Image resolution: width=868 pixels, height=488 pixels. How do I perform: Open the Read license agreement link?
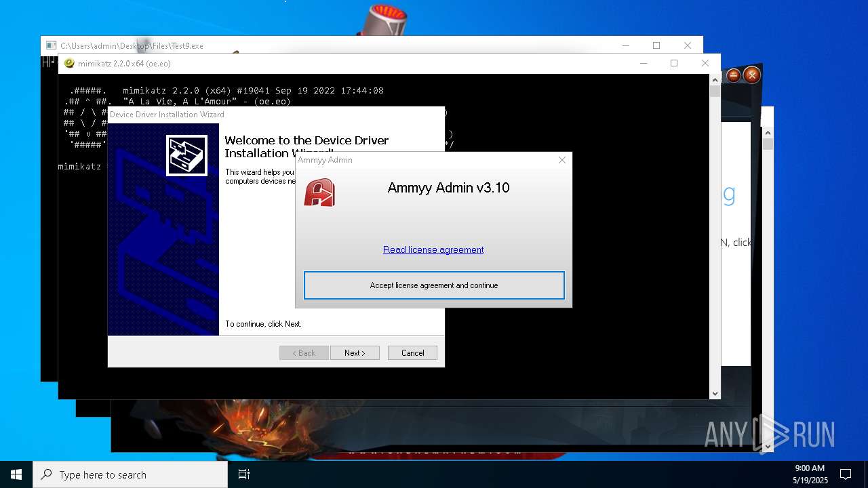click(x=433, y=249)
